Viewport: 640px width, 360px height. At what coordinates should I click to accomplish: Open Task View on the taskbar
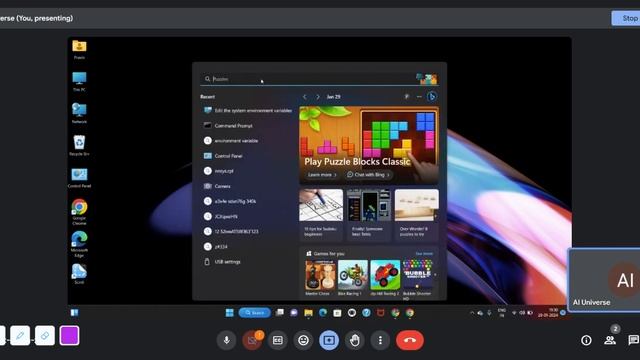click(280, 313)
